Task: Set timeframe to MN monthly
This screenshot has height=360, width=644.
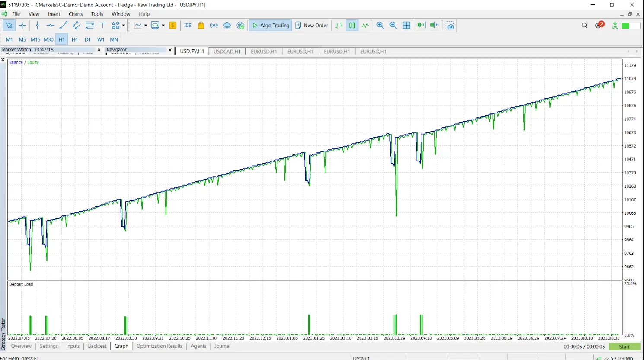Action: [x=114, y=39]
